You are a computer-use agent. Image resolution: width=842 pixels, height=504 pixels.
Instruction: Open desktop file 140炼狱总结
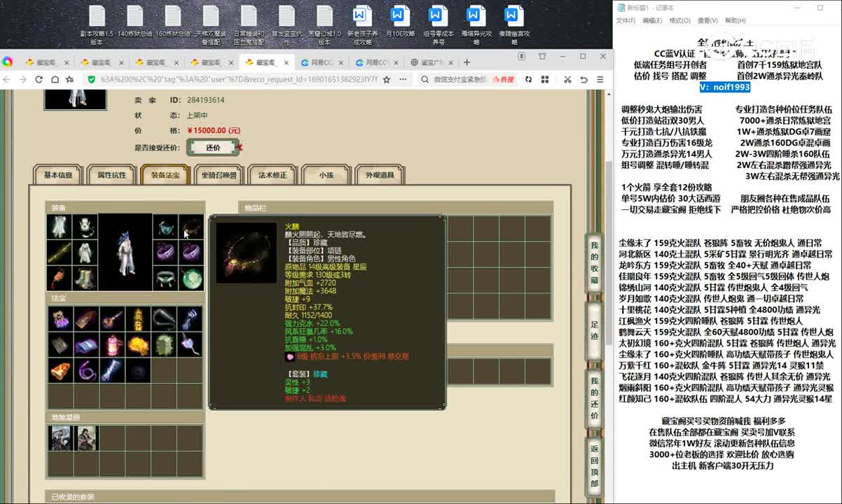coord(134,24)
